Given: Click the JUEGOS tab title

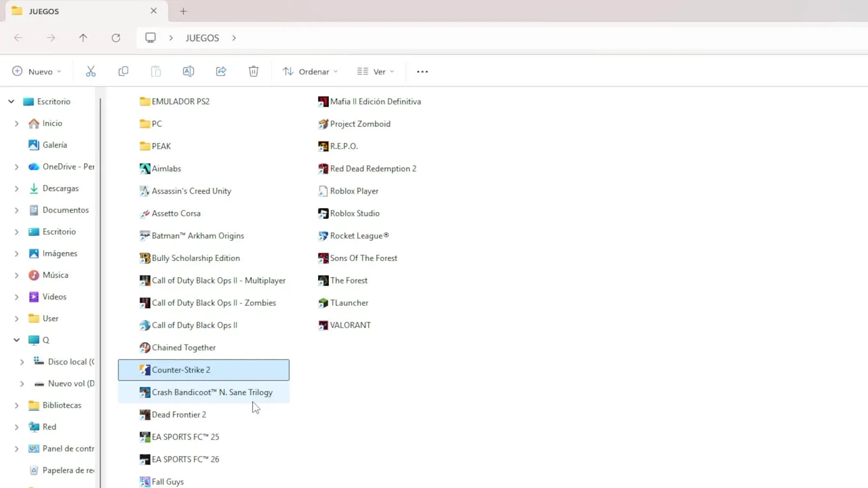Looking at the screenshot, I should [x=43, y=11].
